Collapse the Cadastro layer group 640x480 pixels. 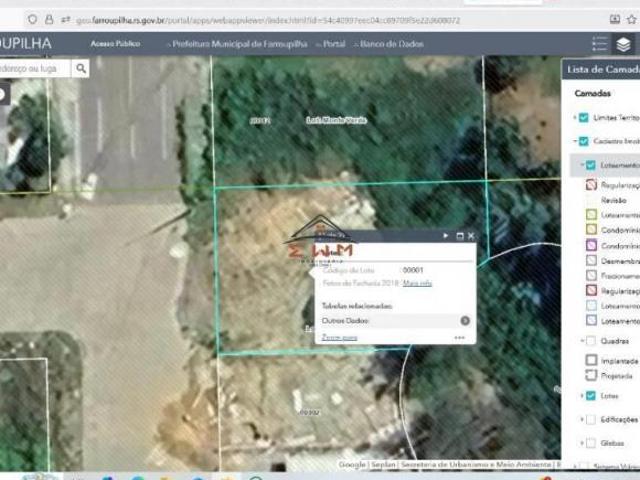pyautogui.click(x=574, y=141)
